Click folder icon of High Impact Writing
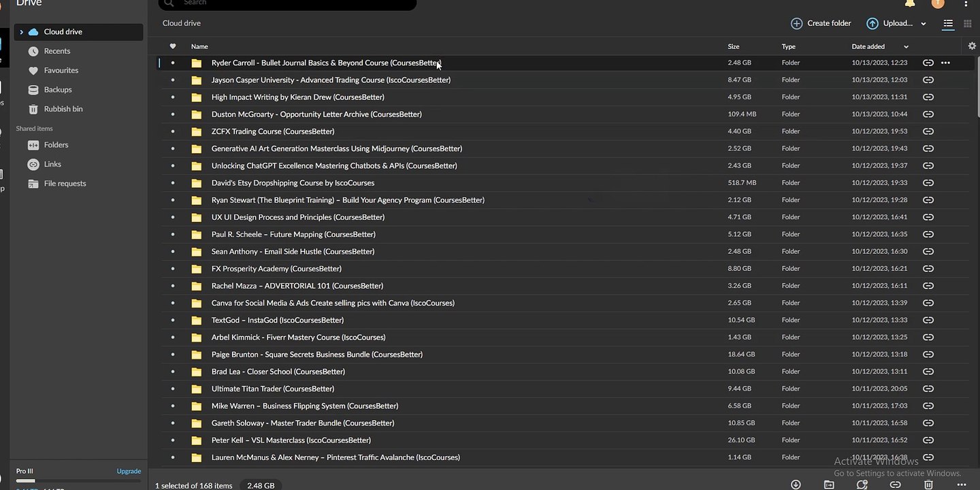Image resolution: width=980 pixels, height=490 pixels. 197,97
